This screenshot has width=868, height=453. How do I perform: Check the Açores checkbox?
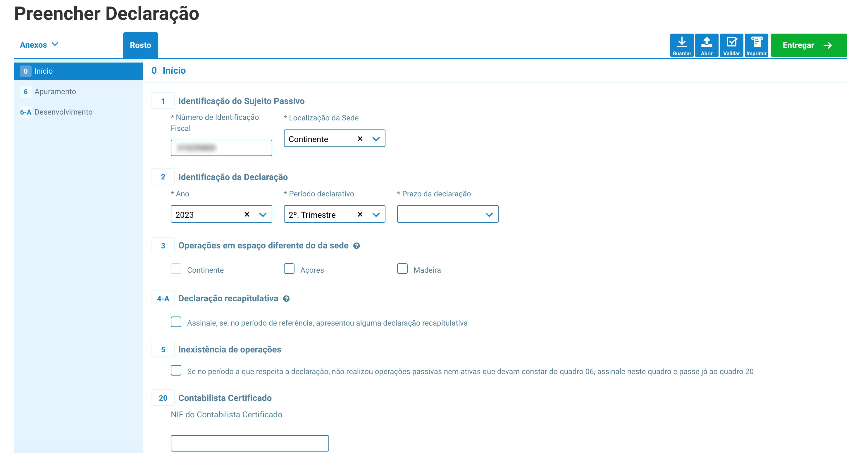click(x=289, y=269)
